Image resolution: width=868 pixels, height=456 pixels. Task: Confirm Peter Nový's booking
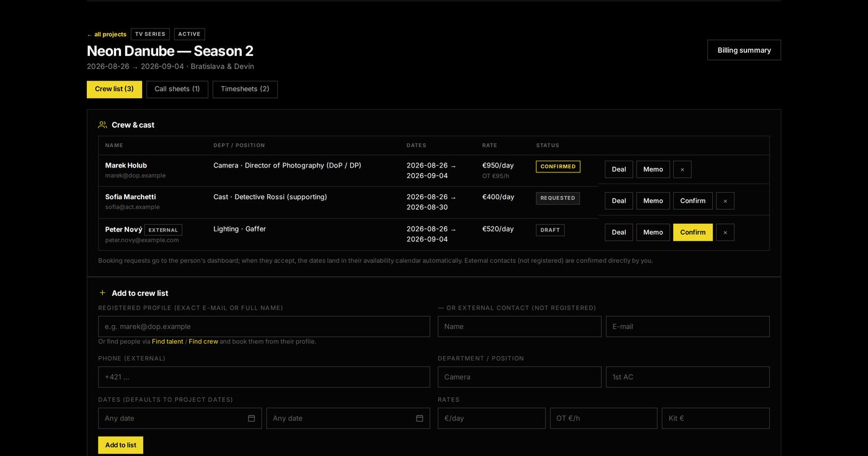click(x=693, y=233)
